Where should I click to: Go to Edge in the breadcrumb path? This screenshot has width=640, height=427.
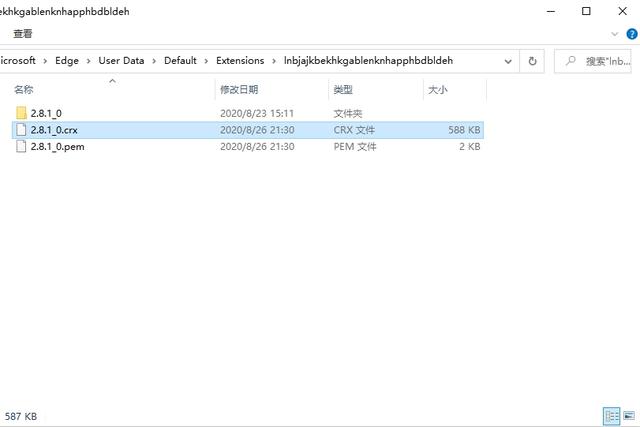click(67, 60)
